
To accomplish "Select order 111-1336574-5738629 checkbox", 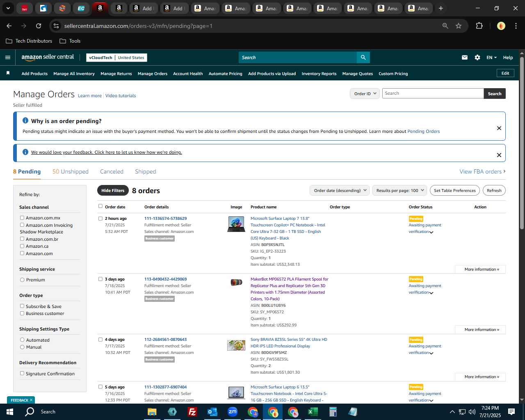I will pyautogui.click(x=100, y=219).
